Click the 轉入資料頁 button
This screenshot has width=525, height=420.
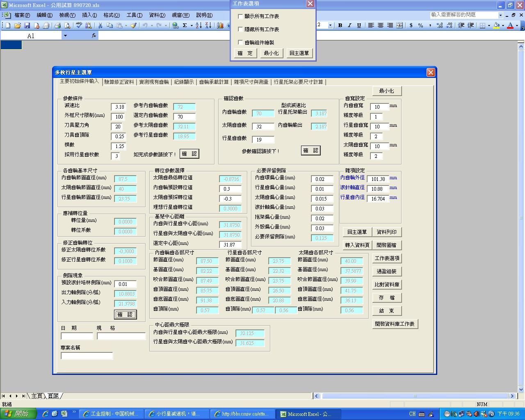[357, 245]
